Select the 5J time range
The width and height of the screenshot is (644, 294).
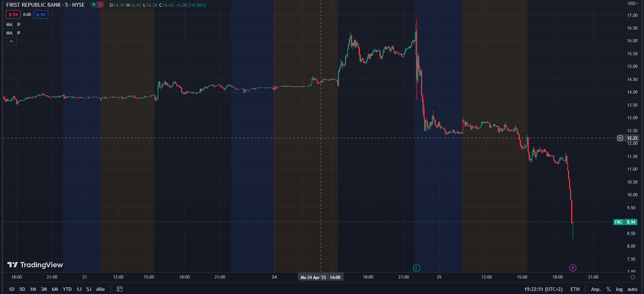click(x=89, y=289)
